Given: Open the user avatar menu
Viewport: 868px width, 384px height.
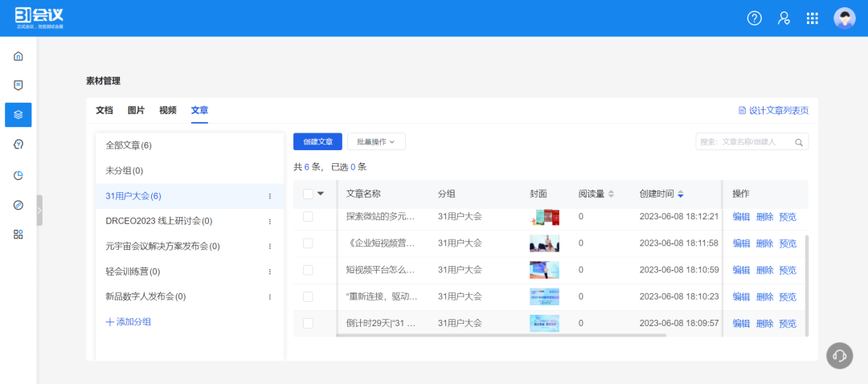Looking at the screenshot, I should 844,18.
